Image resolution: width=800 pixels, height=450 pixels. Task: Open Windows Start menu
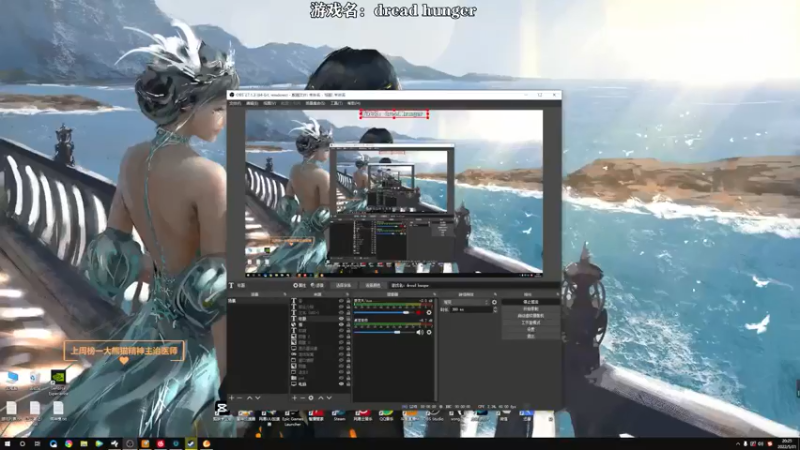coord(7,444)
